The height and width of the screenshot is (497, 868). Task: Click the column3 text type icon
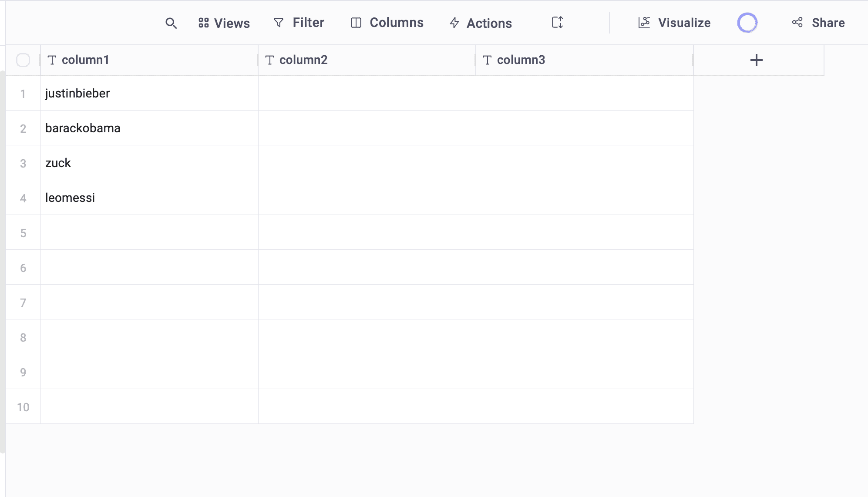click(487, 60)
